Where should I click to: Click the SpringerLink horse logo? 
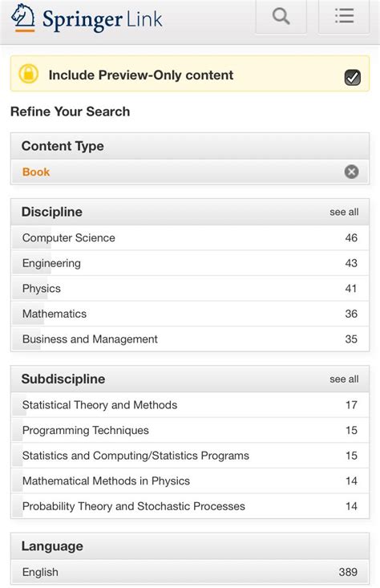tap(23, 18)
